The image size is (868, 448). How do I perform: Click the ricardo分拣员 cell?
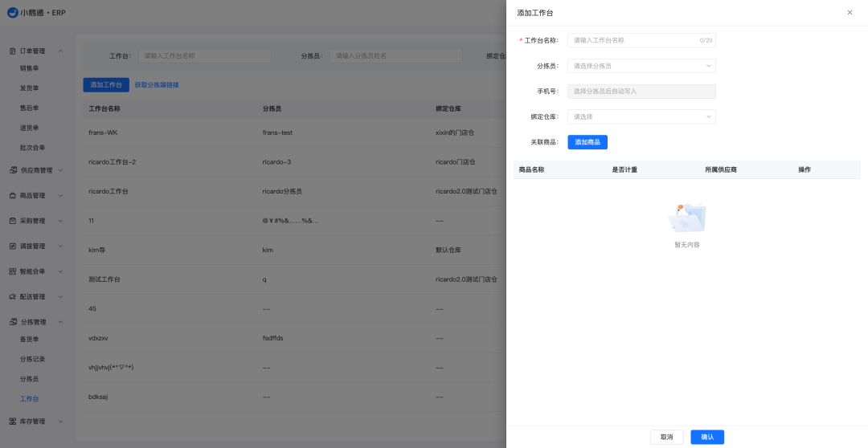coord(282,191)
